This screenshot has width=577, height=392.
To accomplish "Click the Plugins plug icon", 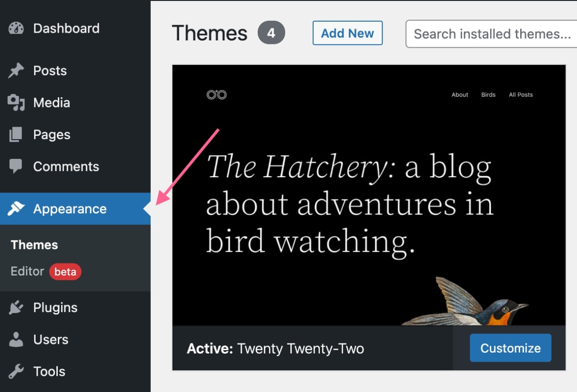I will click(16, 307).
